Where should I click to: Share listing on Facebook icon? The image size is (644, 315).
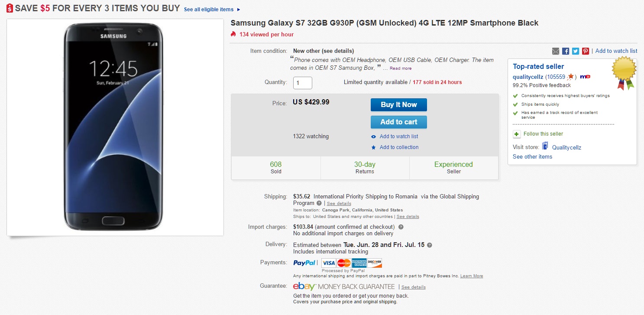pos(566,51)
